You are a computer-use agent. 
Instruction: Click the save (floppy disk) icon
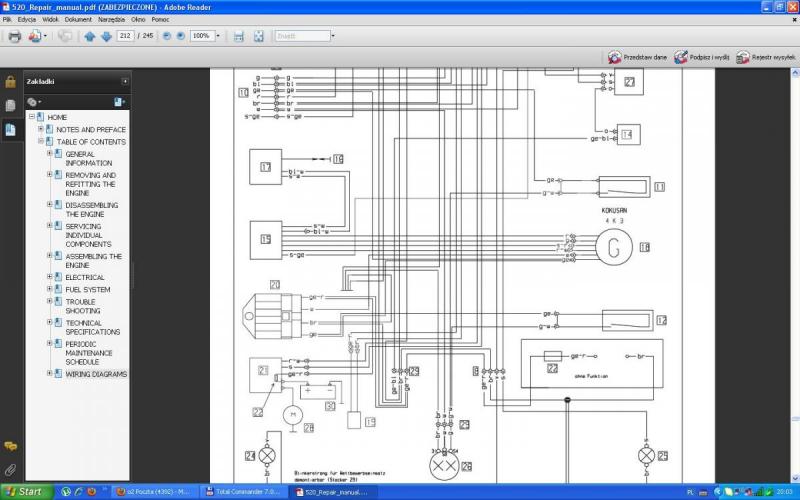(x=239, y=36)
